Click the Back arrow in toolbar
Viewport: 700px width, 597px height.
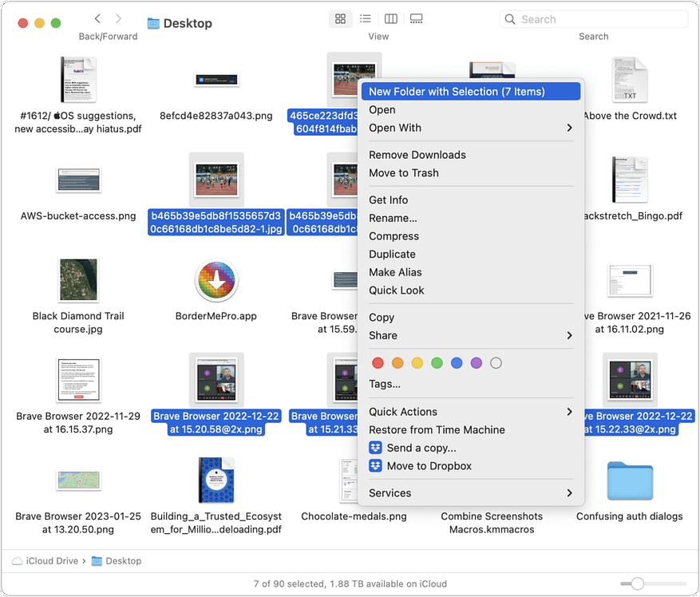(x=97, y=18)
